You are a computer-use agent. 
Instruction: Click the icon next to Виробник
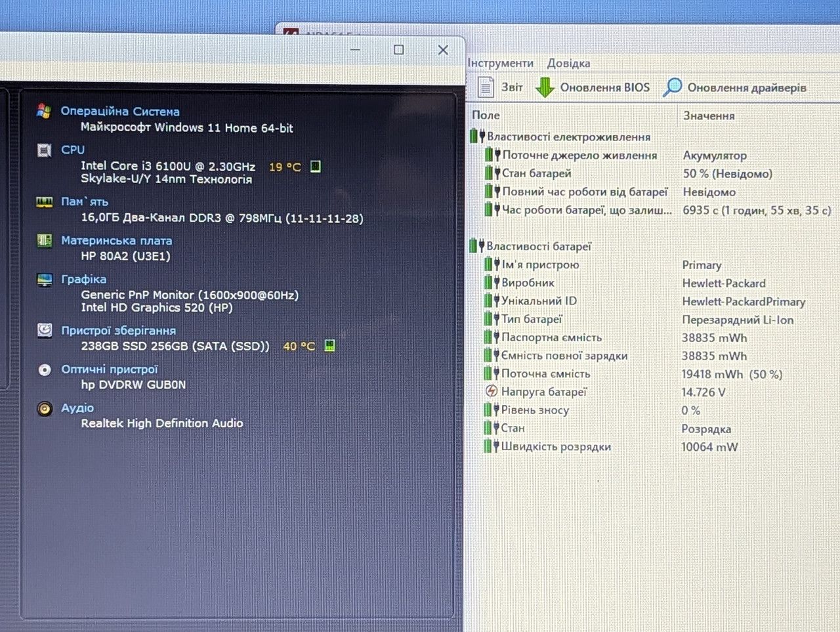coord(492,283)
